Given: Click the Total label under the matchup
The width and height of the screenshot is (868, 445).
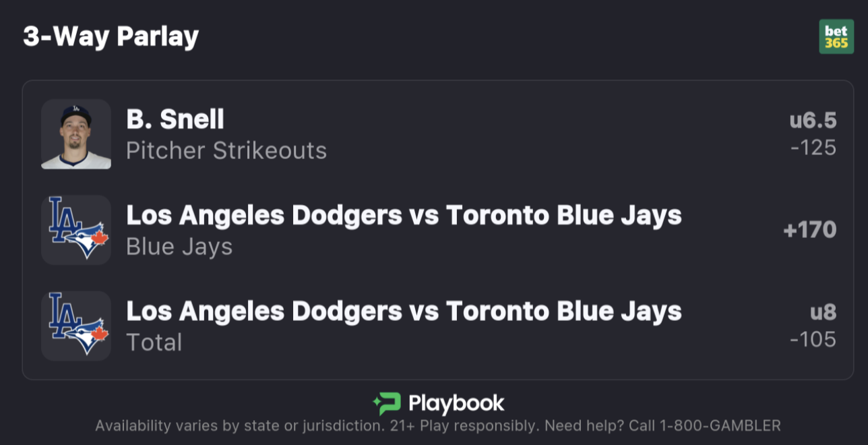Looking at the screenshot, I should pyautogui.click(x=155, y=343).
